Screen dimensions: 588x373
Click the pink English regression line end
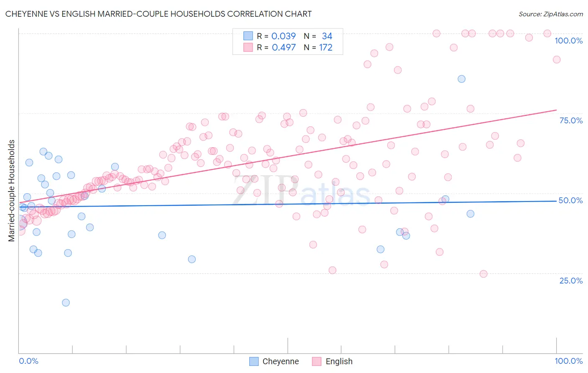pos(556,110)
